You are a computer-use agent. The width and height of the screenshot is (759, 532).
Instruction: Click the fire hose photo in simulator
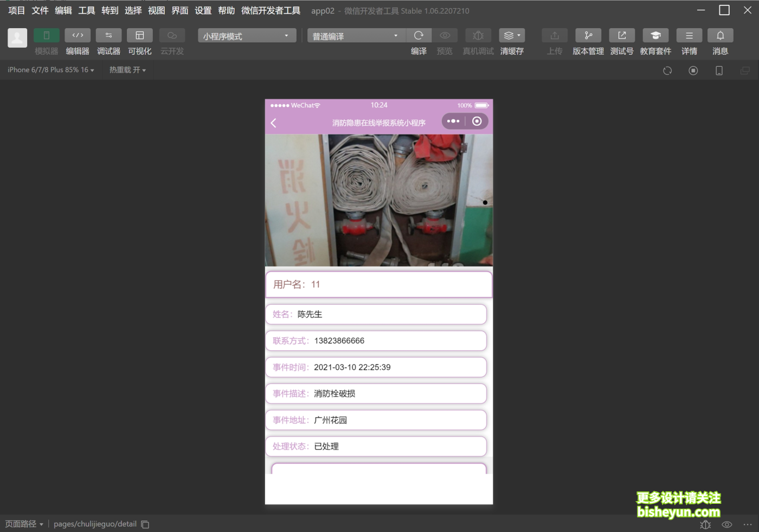pos(378,200)
